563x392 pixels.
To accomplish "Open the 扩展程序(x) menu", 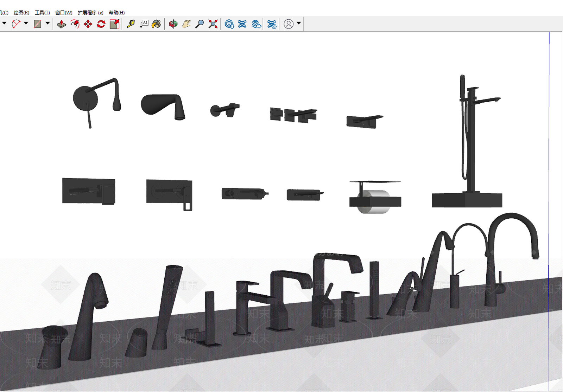I will [90, 13].
